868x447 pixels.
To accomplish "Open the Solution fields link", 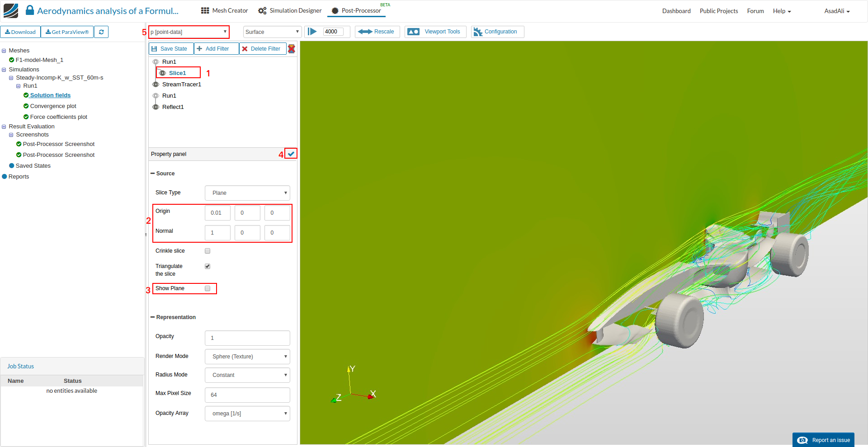I will (50, 95).
